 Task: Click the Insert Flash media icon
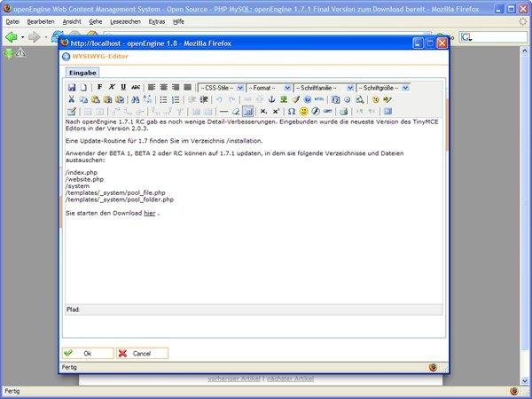point(316,112)
